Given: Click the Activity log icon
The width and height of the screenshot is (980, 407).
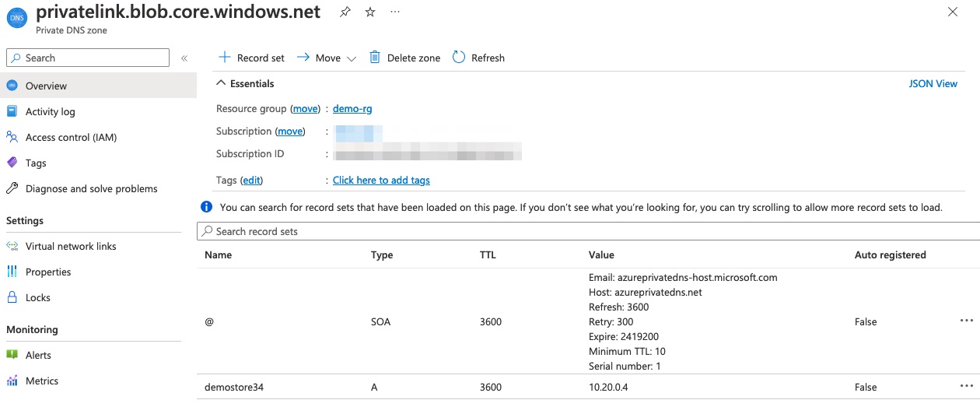Looking at the screenshot, I should pyautogui.click(x=12, y=111).
